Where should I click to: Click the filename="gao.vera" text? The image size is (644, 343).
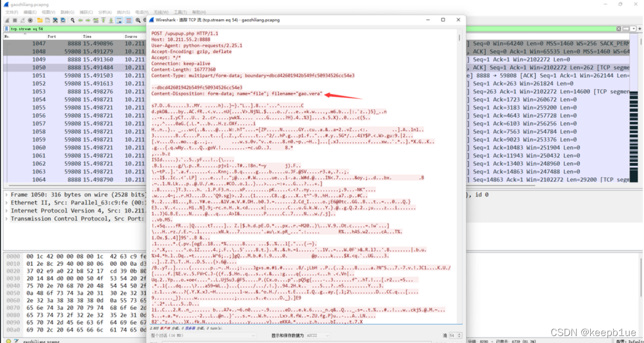pyautogui.click(x=297, y=94)
